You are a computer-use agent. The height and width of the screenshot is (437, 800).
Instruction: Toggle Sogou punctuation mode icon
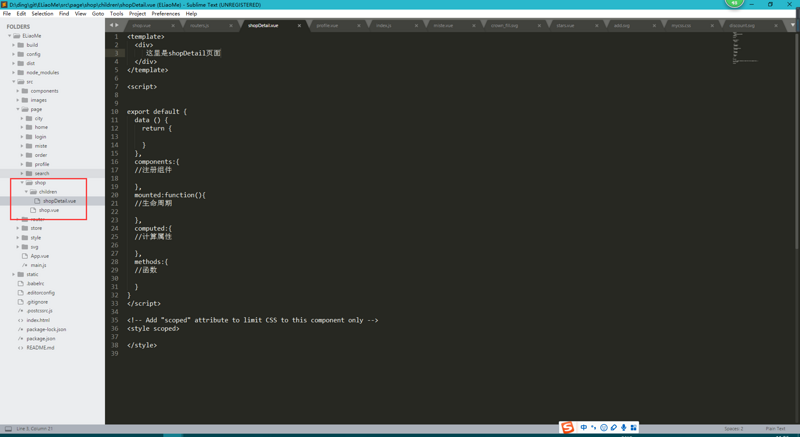tap(593, 427)
